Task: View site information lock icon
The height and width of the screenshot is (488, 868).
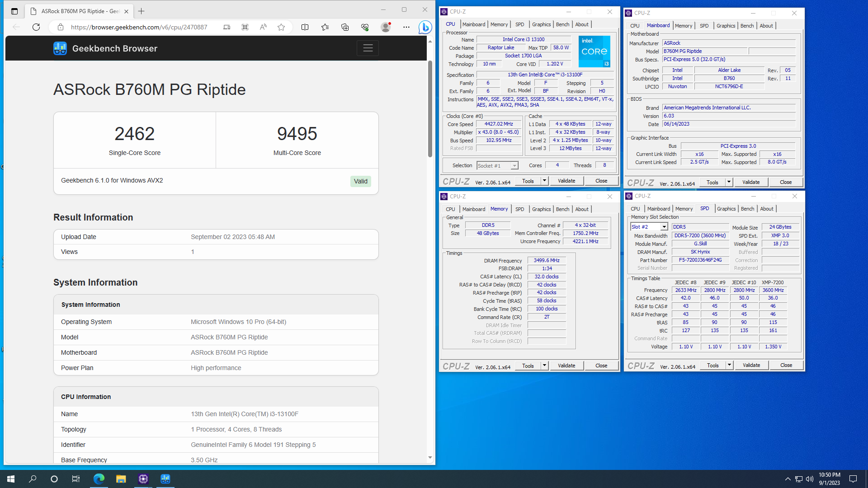Action: pos(60,27)
